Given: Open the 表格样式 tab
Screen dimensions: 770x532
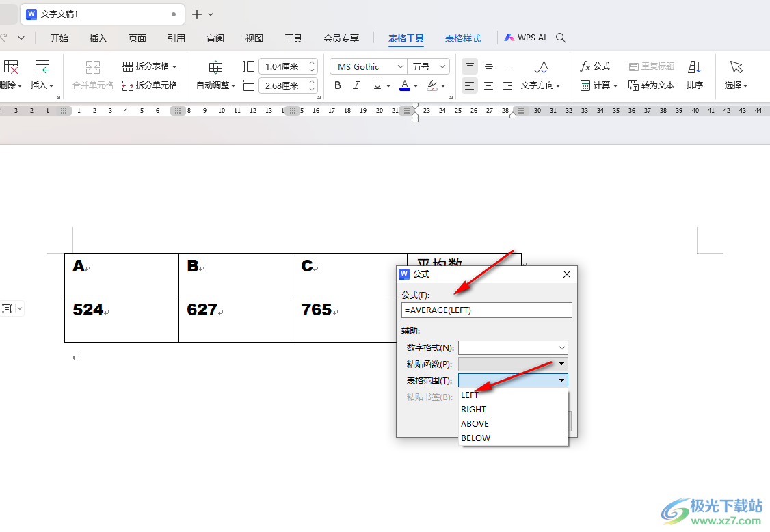Looking at the screenshot, I should tap(462, 38).
